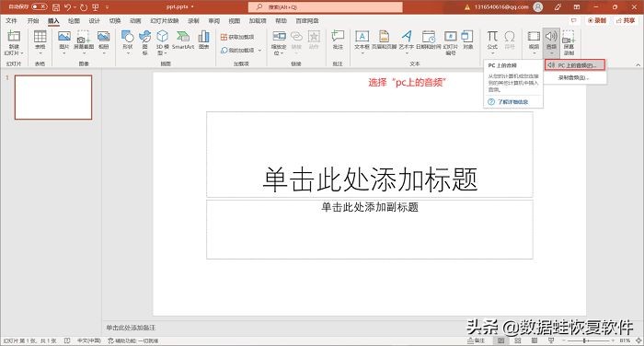The image size is (644, 346).
Task: Switch to the Design (设计) tab
Action: pyautogui.click(x=95, y=20)
